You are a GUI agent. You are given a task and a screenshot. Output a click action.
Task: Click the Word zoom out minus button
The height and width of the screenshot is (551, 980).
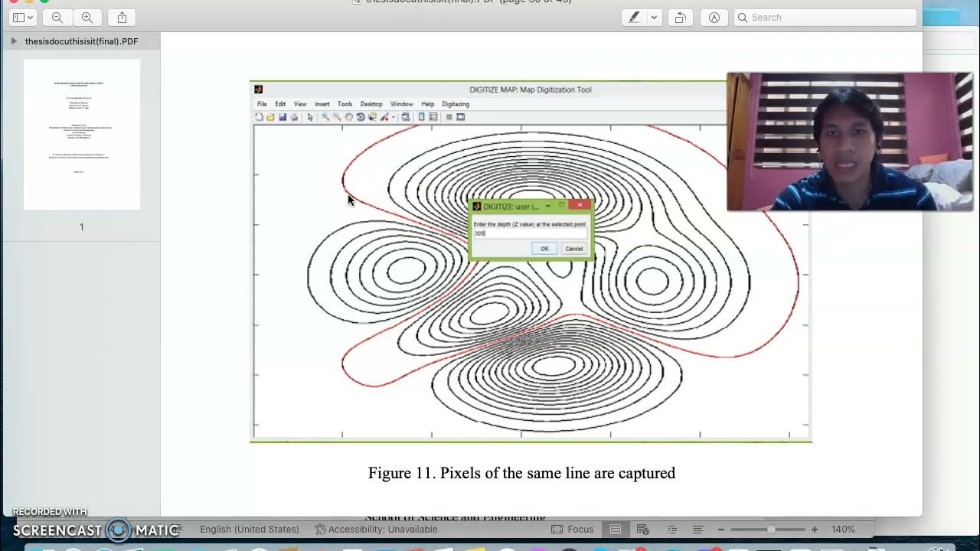coord(721,530)
